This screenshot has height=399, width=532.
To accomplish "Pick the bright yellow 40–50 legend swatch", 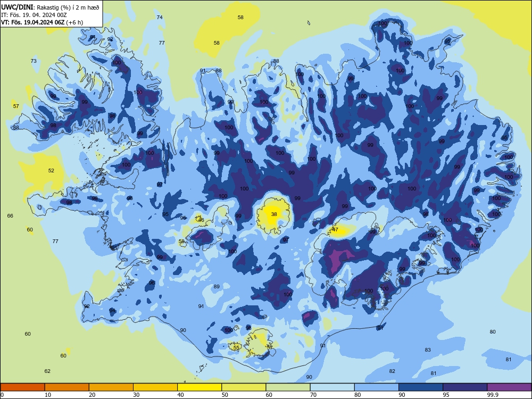I will coord(199,387).
